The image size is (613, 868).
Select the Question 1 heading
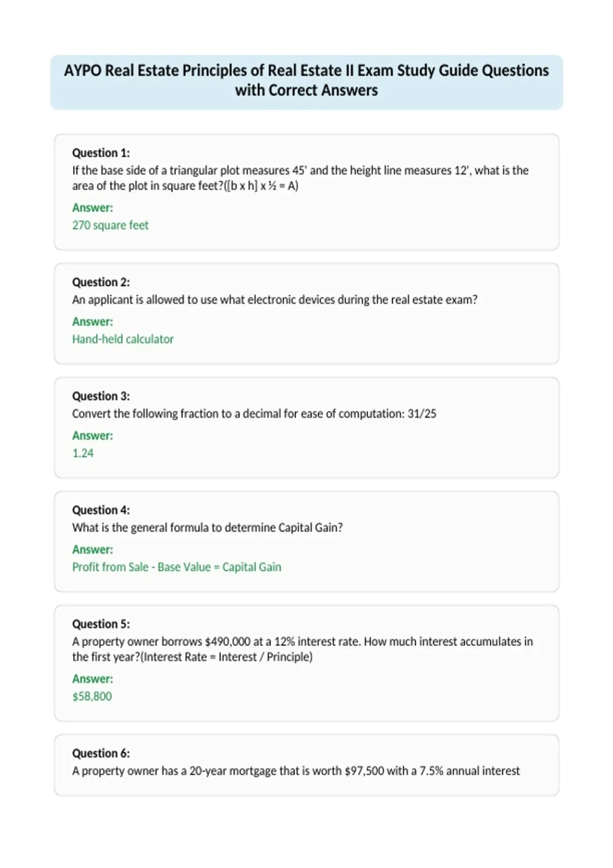click(x=101, y=153)
